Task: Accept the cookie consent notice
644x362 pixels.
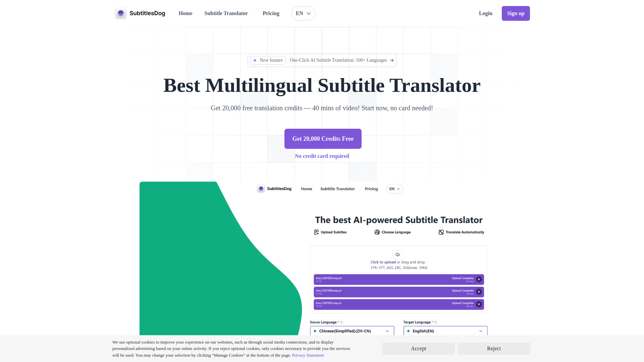Action: pos(418,348)
